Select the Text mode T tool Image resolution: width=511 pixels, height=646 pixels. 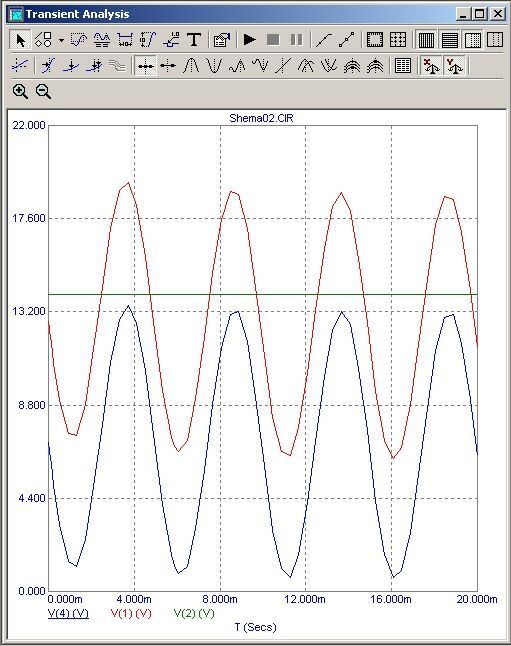coord(194,40)
